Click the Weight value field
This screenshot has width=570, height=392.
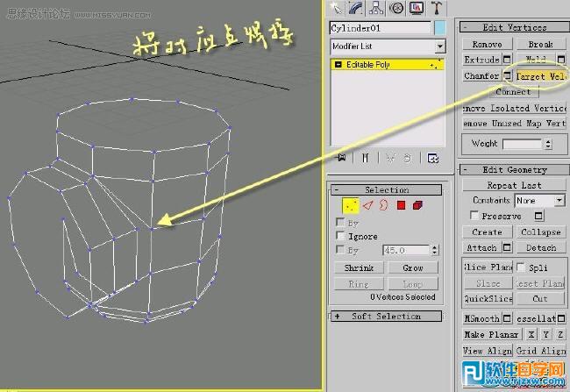[523, 144]
